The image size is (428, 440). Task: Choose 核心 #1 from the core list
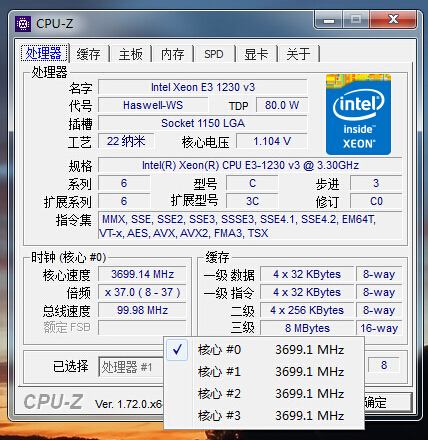point(264,372)
